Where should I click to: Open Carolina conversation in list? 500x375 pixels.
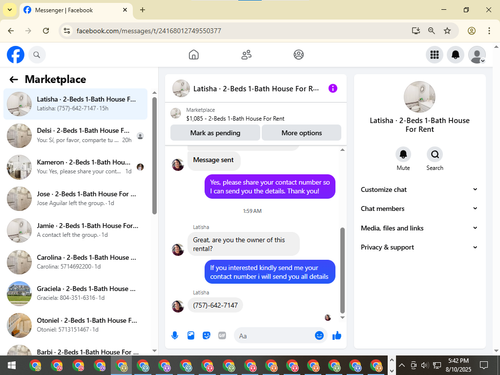point(75,262)
